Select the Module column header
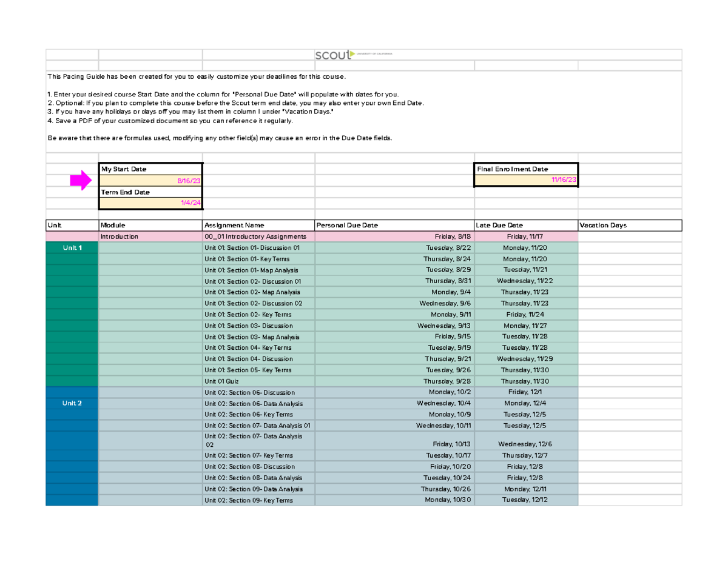Image resolution: width=728 pixels, height=562 pixels. click(x=150, y=226)
